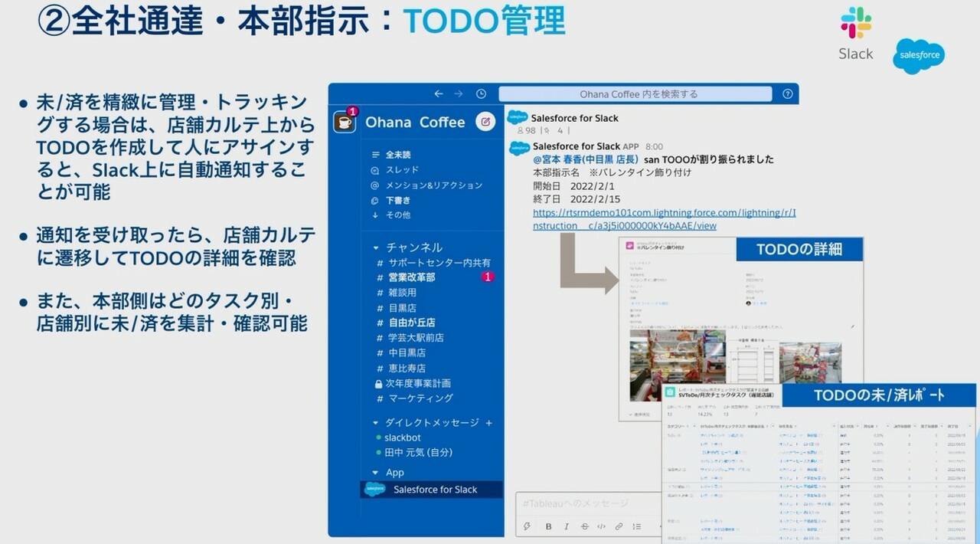Click the report icon in TODO report header
This screenshot has width=980, height=544.
[x=670, y=392]
